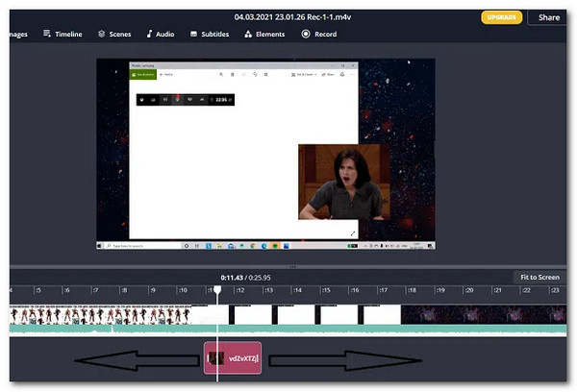Select the woman GIF overlay in preview
The height and width of the screenshot is (392, 577).
pos(337,182)
